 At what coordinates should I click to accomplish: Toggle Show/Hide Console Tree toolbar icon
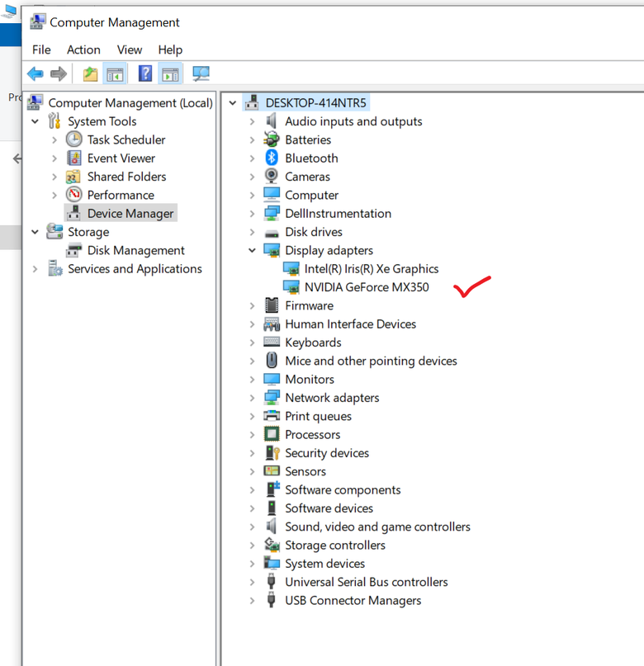pos(115,74)
